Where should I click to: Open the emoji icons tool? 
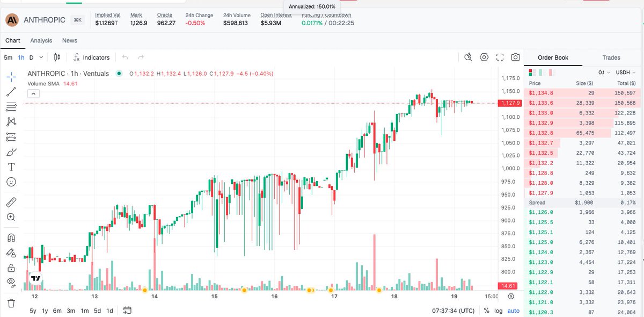(11, 182)
